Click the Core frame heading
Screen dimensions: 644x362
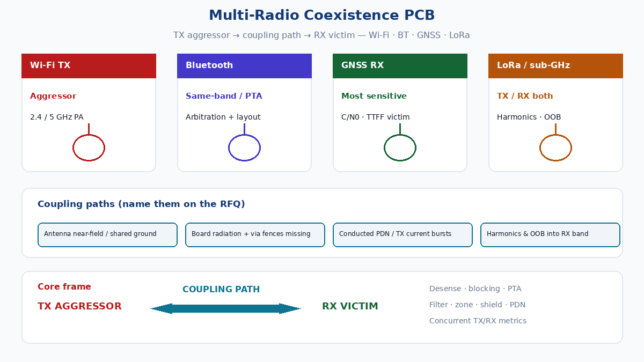(64, 287)
